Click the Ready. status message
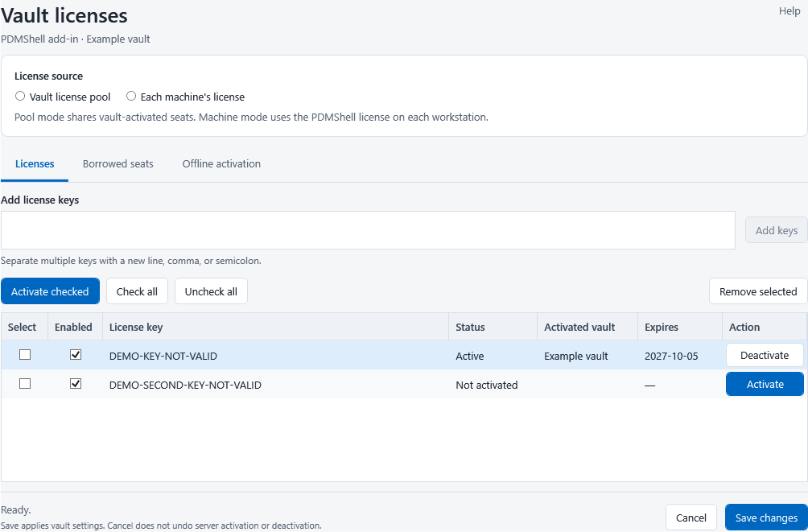Image resolution: width=808 pixels, height=532 pixels. coord(16,509)
